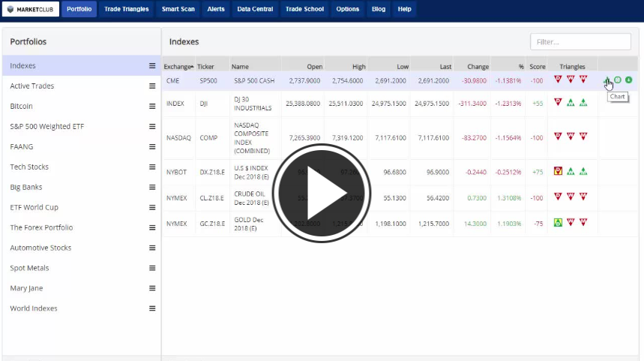Viewport: 644px width, 361px height.
Task: Click the monthly green triangle for DJI
Action: pyautogui.click(x=583, y=102)
